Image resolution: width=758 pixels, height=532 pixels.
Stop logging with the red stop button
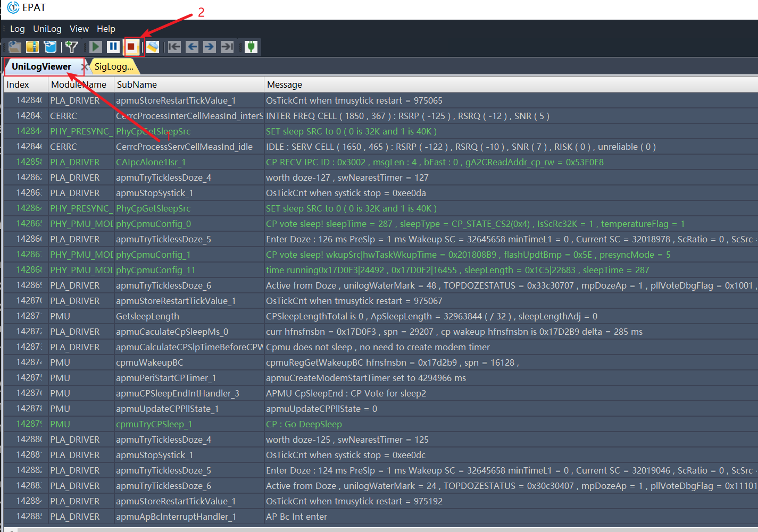[x=131, y=47]
